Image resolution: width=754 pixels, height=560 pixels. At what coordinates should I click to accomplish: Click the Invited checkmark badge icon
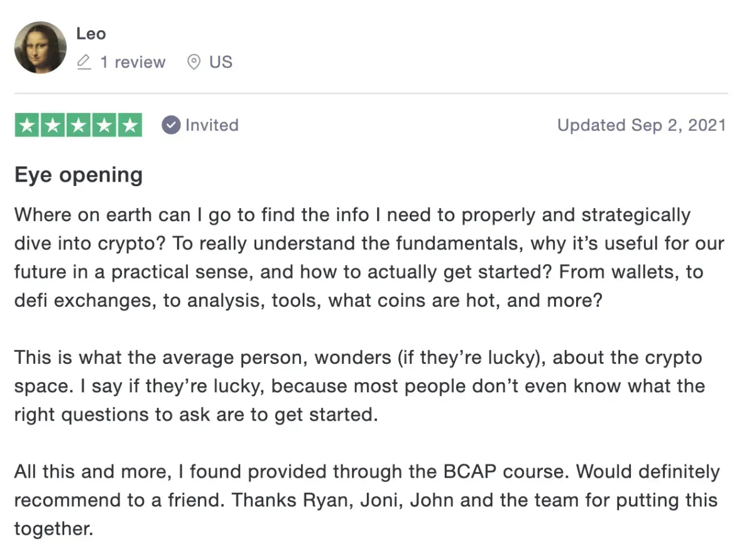171,125
